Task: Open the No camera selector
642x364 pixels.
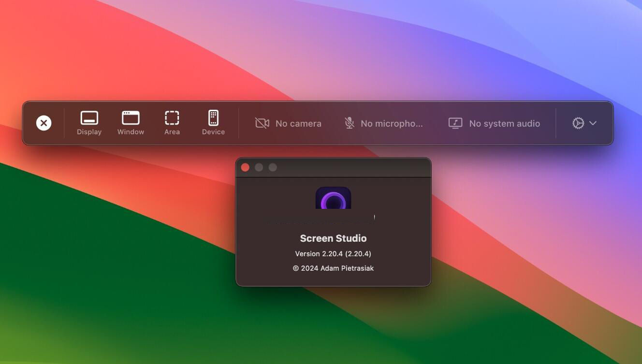Action: pyautogui.click(x=288, y=123)
